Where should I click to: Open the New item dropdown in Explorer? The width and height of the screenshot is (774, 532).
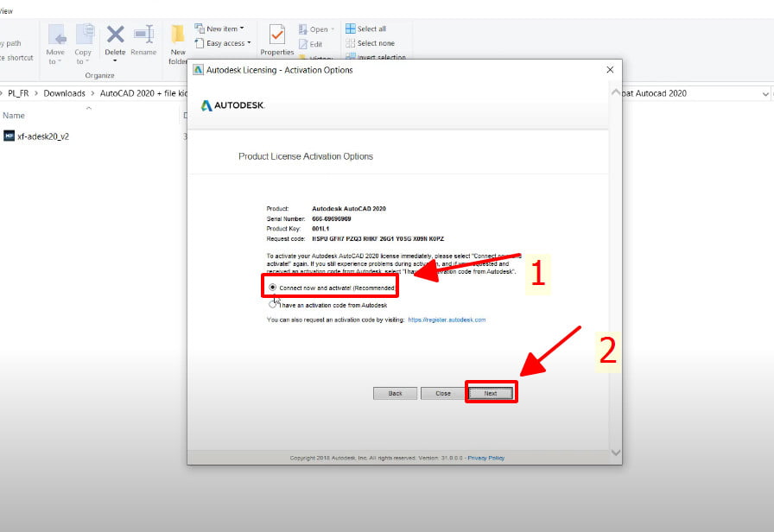(x=219, y=28)
